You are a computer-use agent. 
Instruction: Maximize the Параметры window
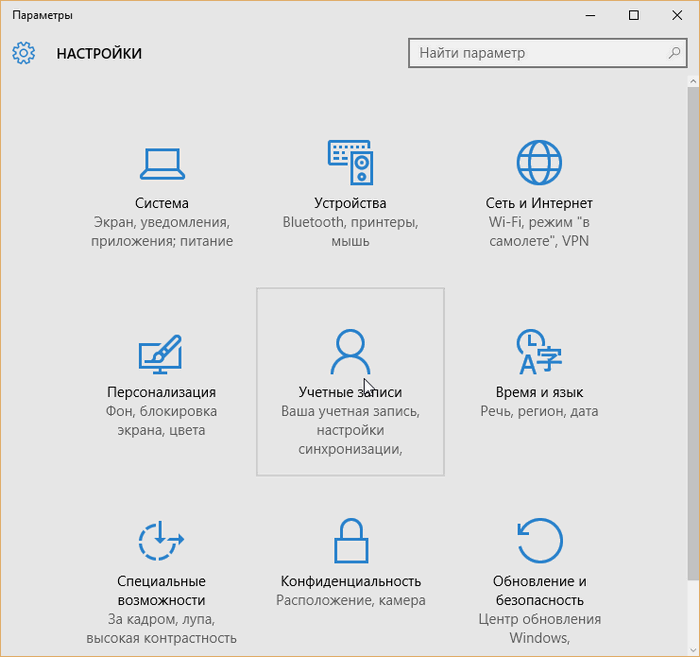tap(633, 15)
